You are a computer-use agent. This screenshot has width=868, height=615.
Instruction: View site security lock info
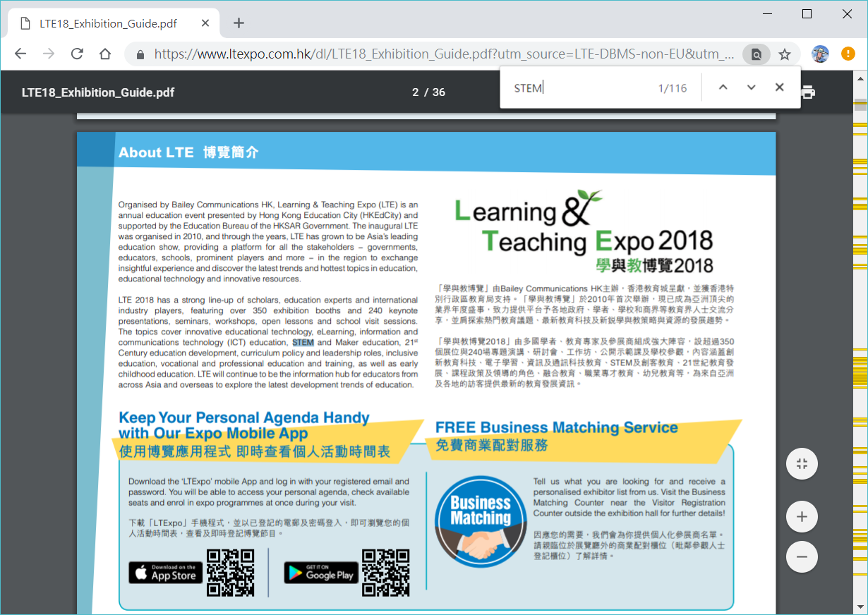(140, 54)
